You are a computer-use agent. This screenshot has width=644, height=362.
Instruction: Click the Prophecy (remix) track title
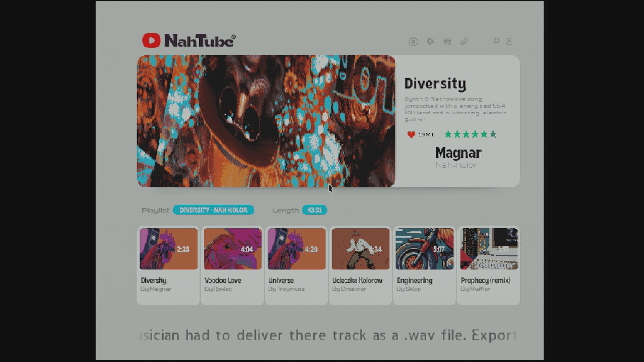click(486, 281)
